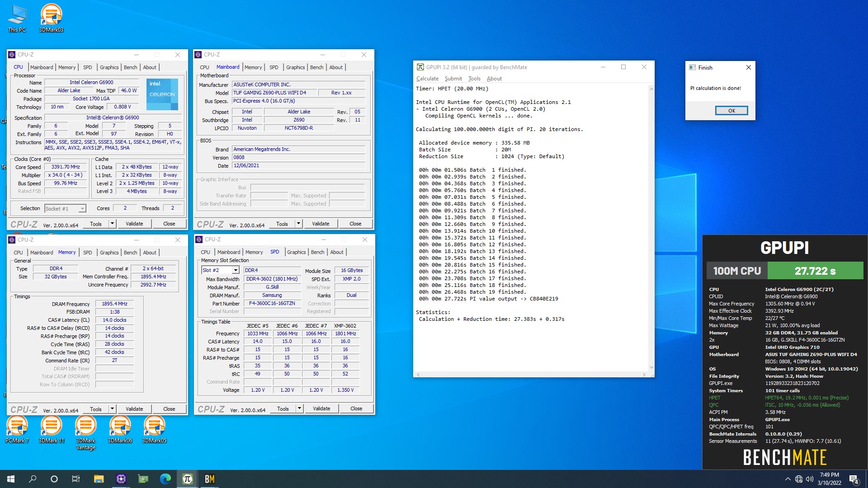
Task: Click OK in the Finish dialog
Action: pos(731,111)
